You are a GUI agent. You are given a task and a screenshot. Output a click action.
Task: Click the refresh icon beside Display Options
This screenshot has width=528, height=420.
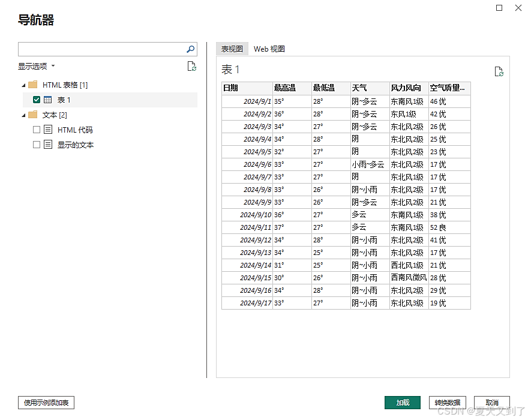pyautogui.click(x=191, y=66)
